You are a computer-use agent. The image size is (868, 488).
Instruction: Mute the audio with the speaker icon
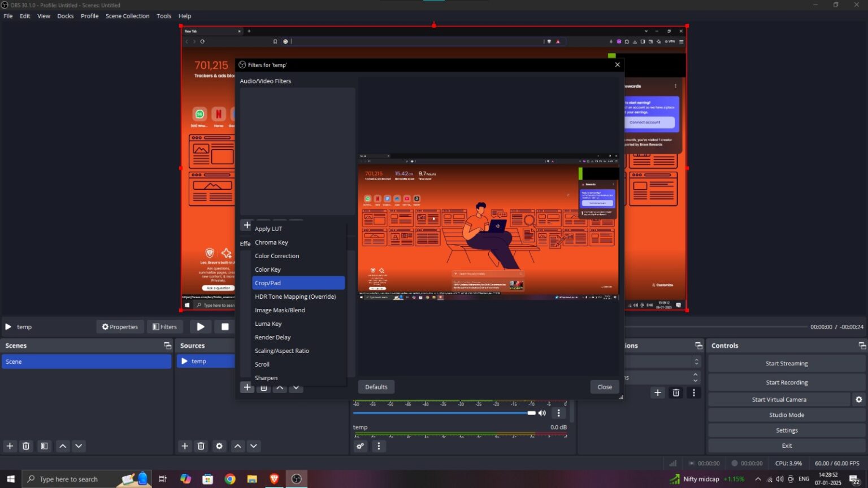pyautogui.click(x=541, y=413)
